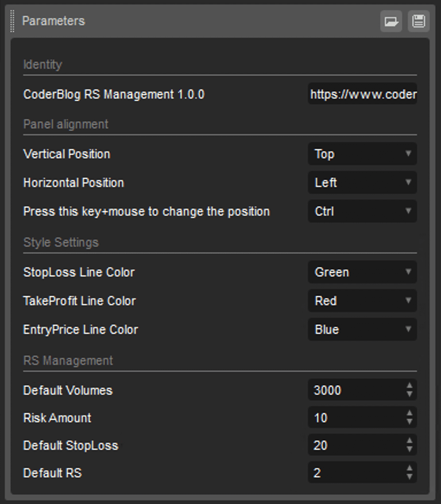Open the Horizontal Position dropdown
The width and height of the screenshot is (441, 504).
click(362, 183)
